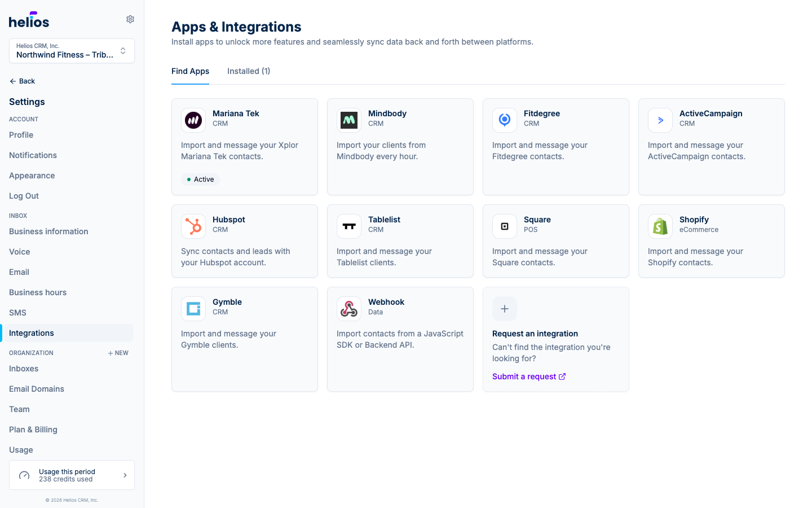Click the plus icon for requesting integration

[x=505, y=309]
